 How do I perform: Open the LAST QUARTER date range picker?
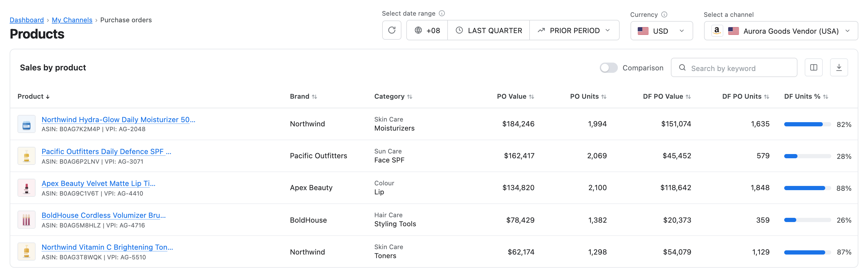[489, 30]
